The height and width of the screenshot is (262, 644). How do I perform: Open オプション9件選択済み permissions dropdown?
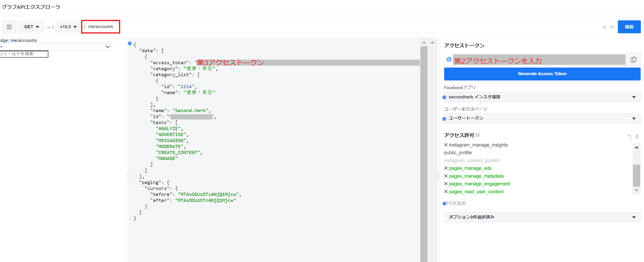(x=542, y=217)
